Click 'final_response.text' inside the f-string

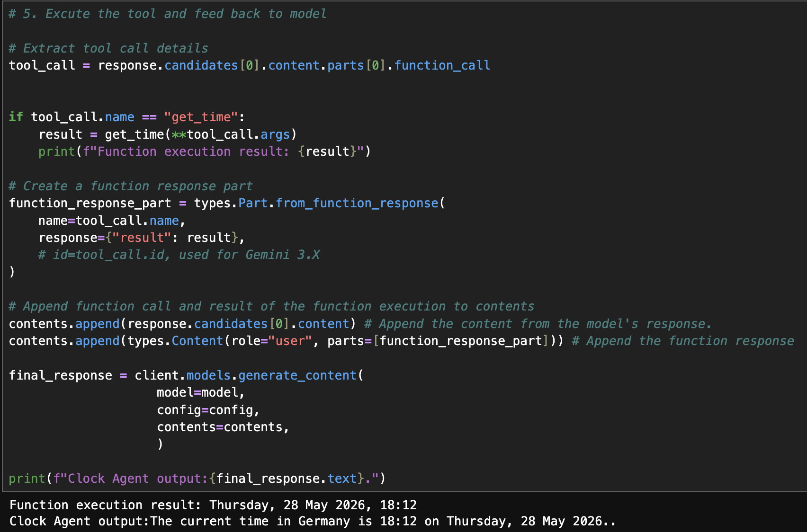click(286, 479)
